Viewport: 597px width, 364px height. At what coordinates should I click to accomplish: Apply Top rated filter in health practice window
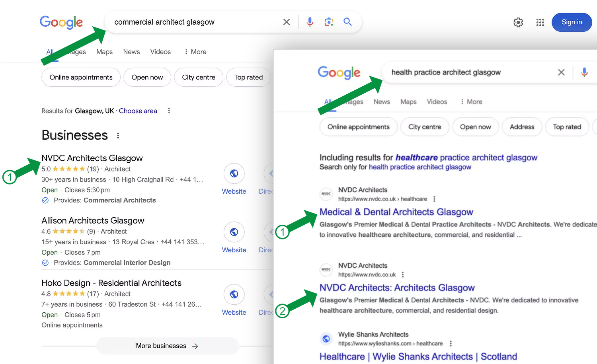tap(567, 127)
